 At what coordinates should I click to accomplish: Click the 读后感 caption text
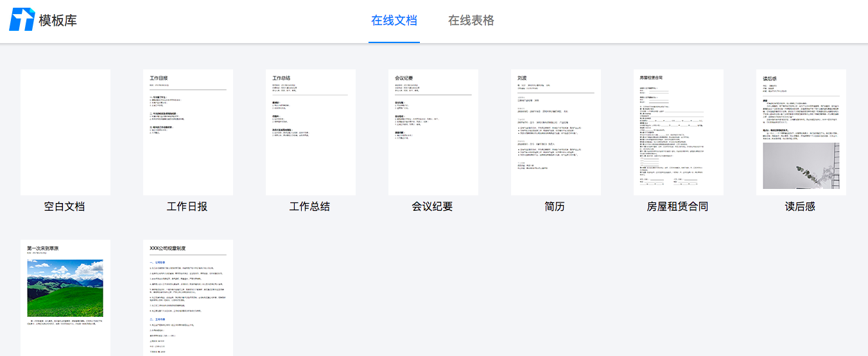click(x=801, y=207)
